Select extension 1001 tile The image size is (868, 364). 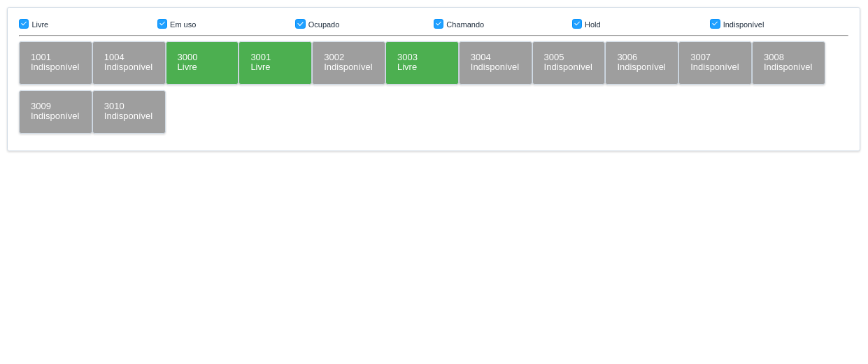click(55, 63)
